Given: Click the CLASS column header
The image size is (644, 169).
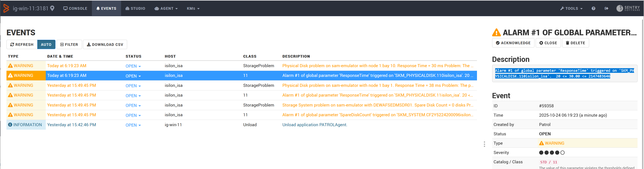Looking at the screenshot, I should coord(249,56).
